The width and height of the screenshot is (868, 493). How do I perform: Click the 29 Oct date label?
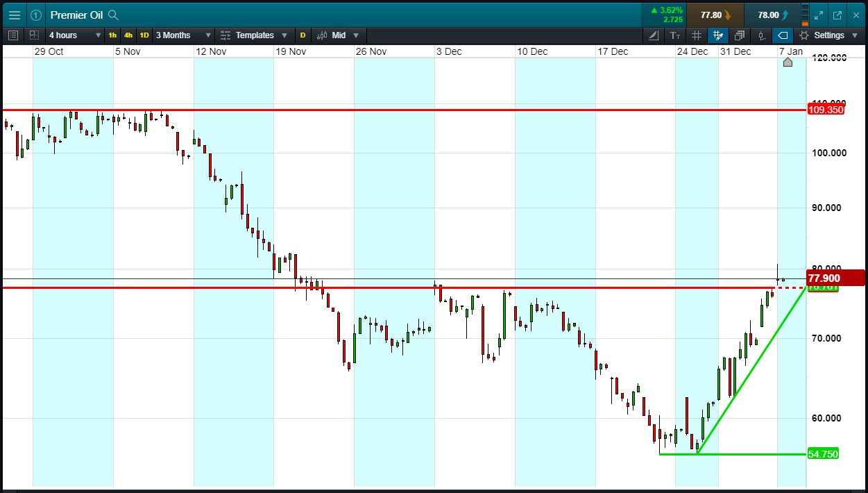(49, 51)
